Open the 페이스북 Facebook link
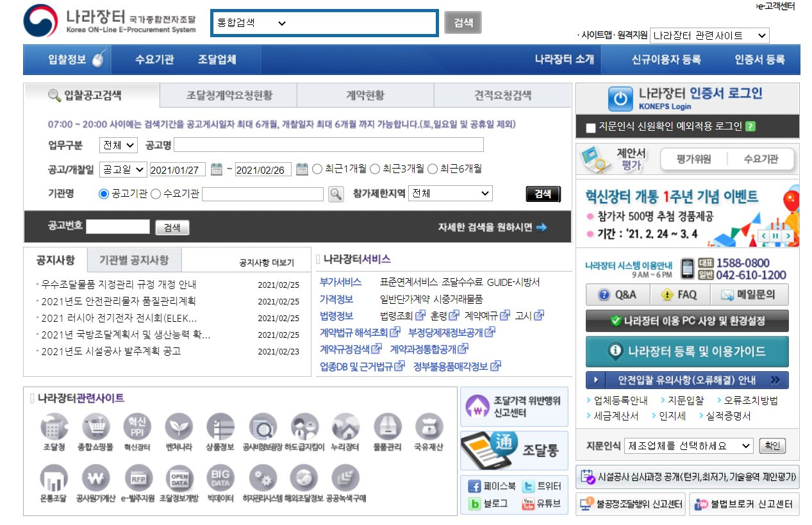 (492, 486)
